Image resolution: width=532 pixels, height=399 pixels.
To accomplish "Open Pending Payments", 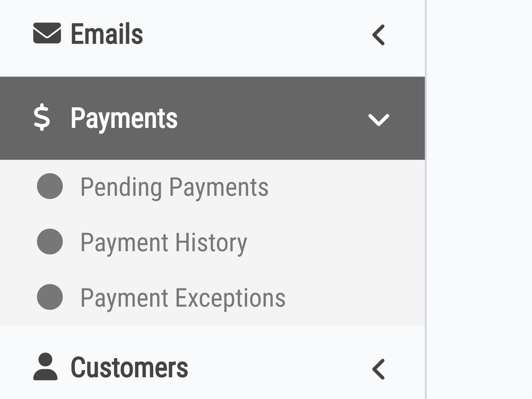I will click(174, 187).
